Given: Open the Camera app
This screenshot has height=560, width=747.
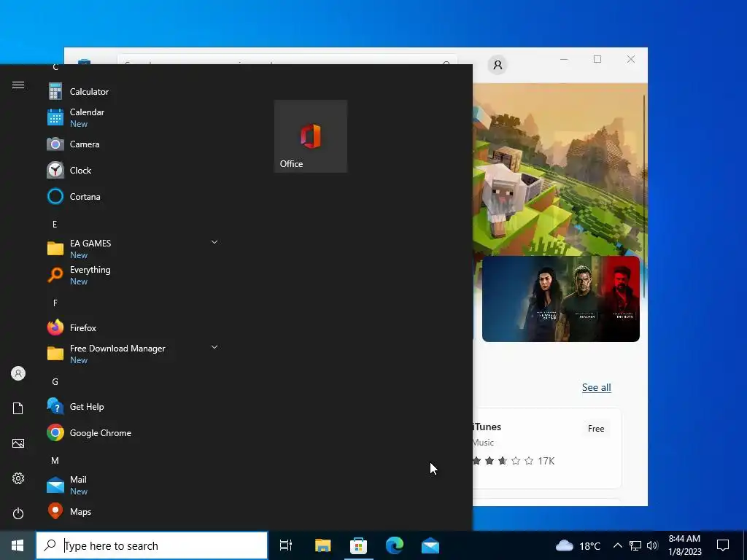Looking at the screenshot, I should (x=133, y=144).
